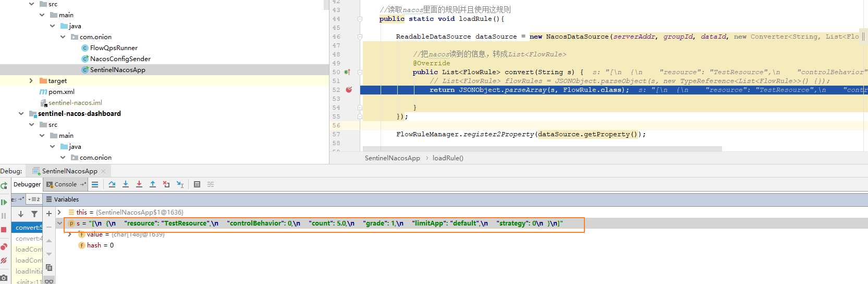The image size is (868, 284).
Task: Click the editor horizontal scrollbar
Action: coord(542,149)
